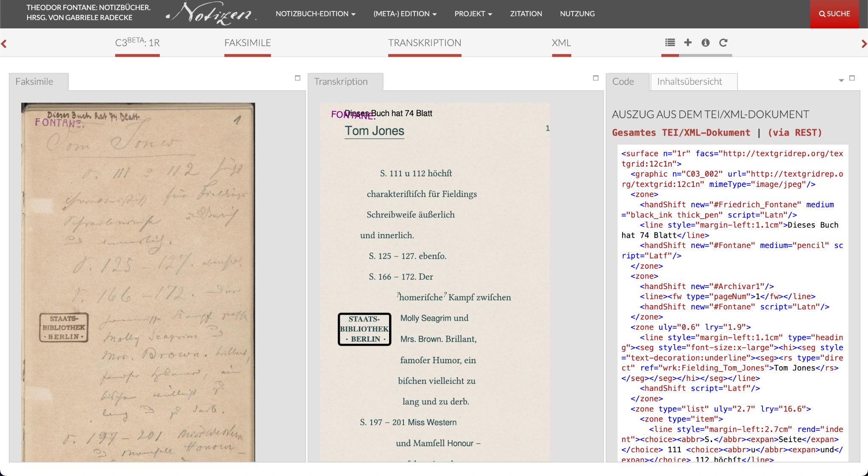Open the (via REST) link
This screenshot has height=476, width=868.
click(x=795, y=133)
